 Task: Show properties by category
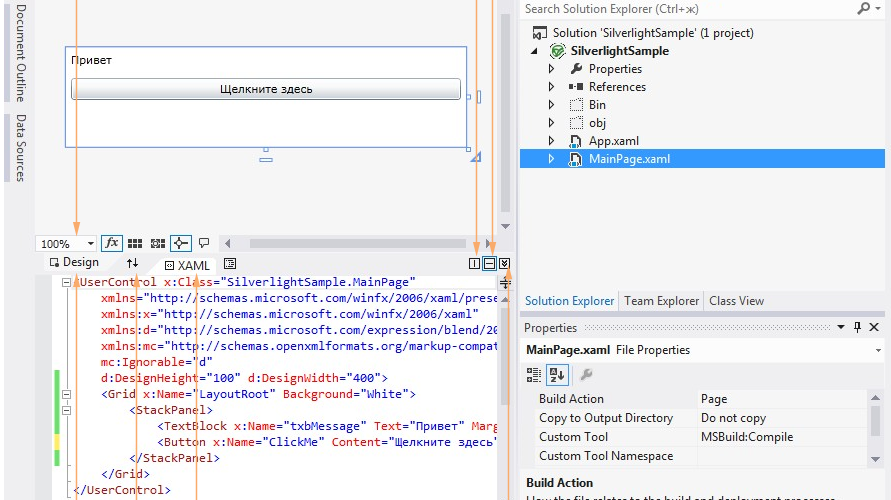tap(534, 374)
